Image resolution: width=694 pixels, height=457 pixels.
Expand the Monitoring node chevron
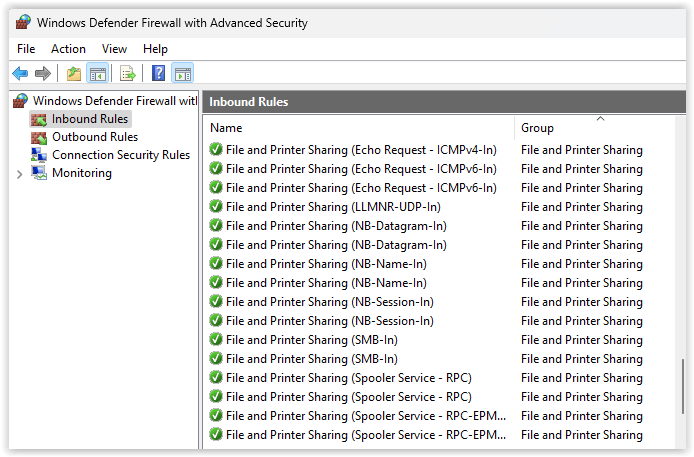click(19, 174)
